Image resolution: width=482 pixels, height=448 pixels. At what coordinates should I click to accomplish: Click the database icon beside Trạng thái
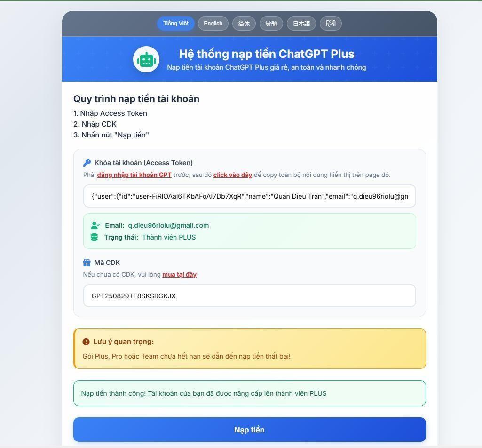click(95, 237)
